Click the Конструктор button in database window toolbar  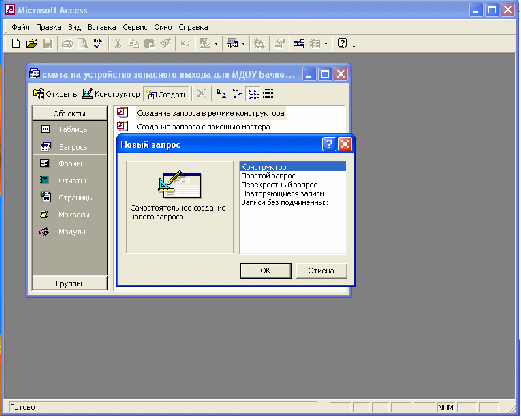coord(111,94)
